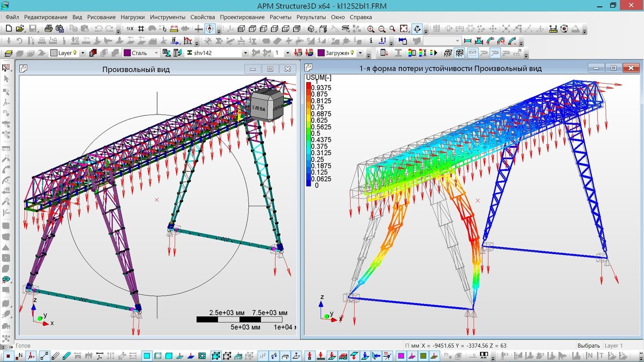Toggle the rotate view mode button
The height and width of the screenshot is (362, 644).
(x=417, y=29)
